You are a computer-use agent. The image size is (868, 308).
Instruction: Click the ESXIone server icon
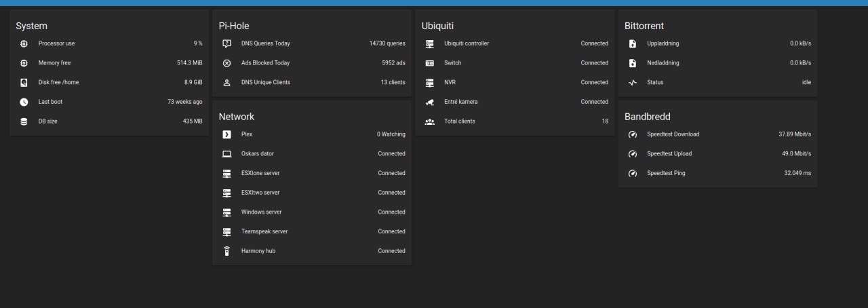pos(226,173)
